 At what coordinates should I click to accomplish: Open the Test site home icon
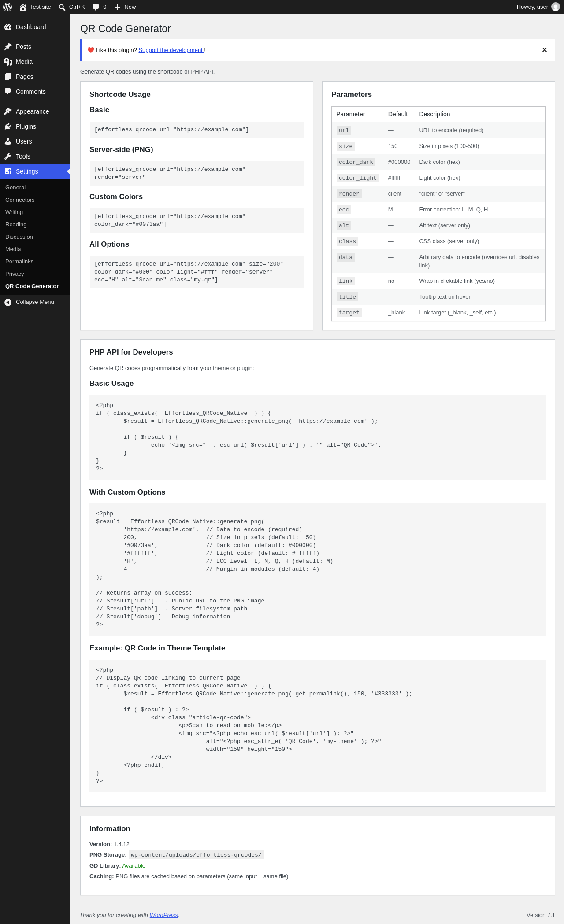pyautogui.click(x=23, y=7)
